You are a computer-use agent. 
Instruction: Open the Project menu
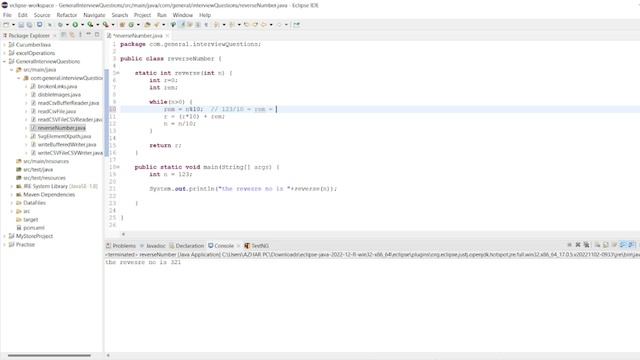coord(142,15)
